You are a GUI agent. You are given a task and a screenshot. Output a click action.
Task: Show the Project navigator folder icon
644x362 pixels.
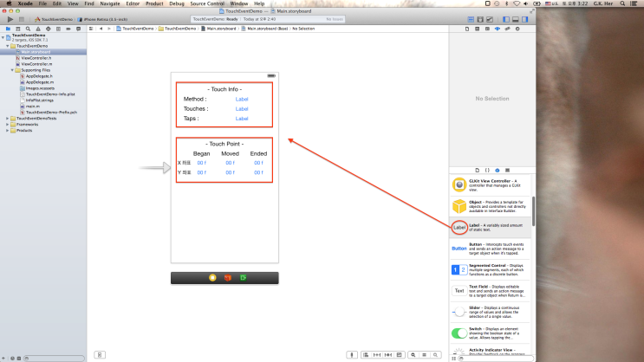tap(8, 29)
